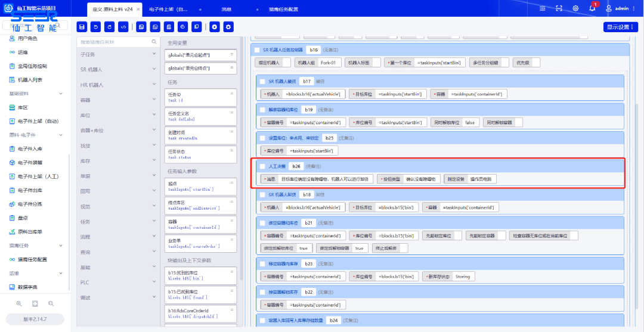Click the 搜索猎鹰任务块 search field

point(113,42)
